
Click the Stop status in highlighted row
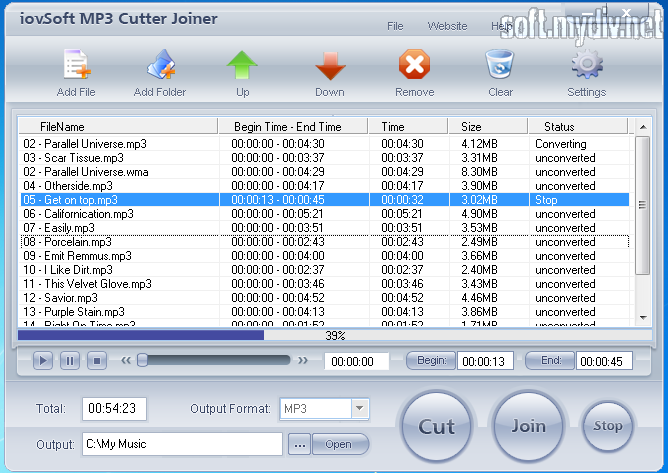pos(546,200)
